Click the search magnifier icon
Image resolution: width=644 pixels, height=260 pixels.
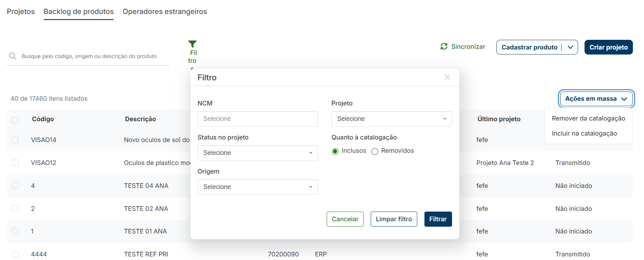[x=13, y=56]
